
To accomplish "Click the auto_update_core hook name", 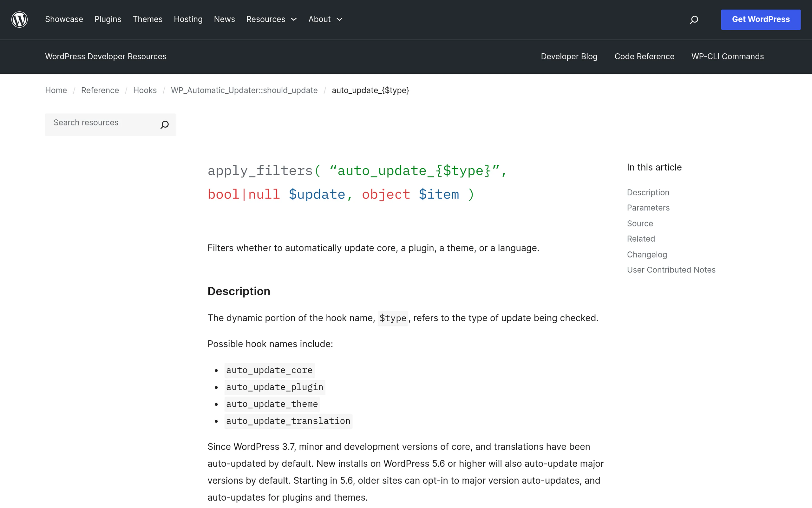I will 269,370.
